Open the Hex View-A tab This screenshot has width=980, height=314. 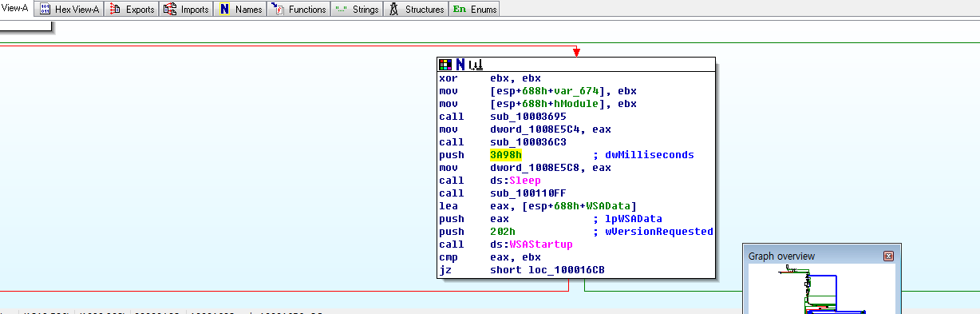click(69, 10)
